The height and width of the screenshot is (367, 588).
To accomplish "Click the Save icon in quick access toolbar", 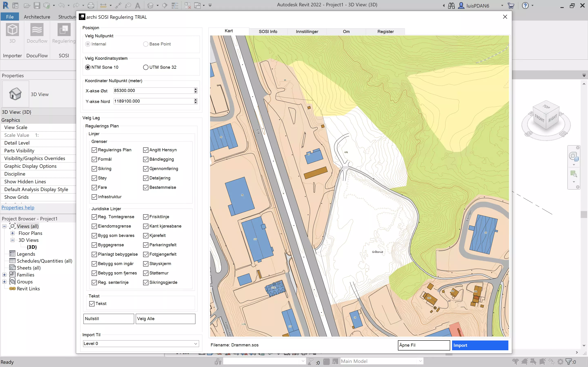I will [37, 5].
